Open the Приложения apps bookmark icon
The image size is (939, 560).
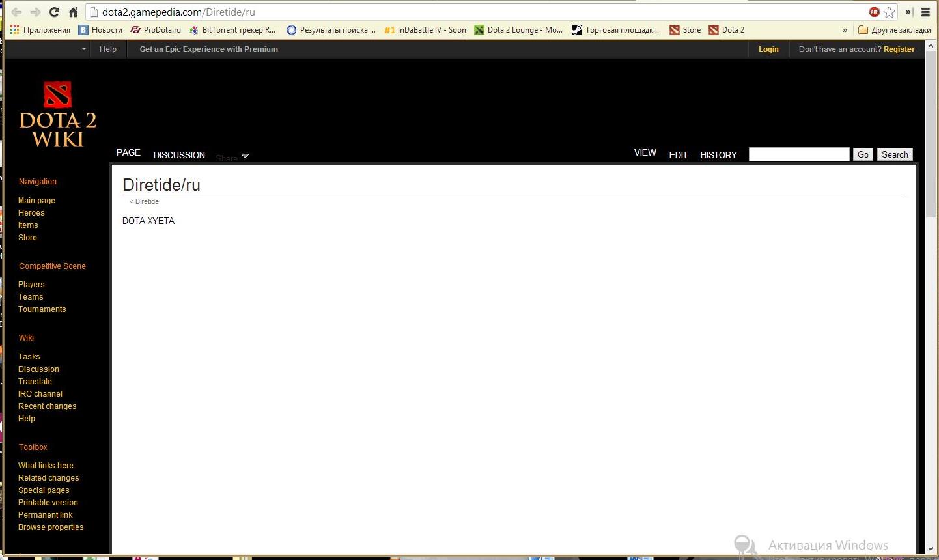(14, 30)
